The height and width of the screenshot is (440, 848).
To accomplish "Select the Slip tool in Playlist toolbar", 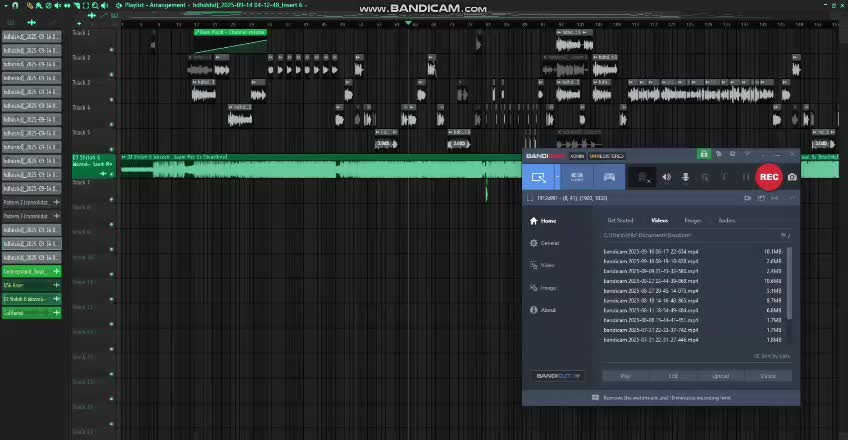I will 67,5.
